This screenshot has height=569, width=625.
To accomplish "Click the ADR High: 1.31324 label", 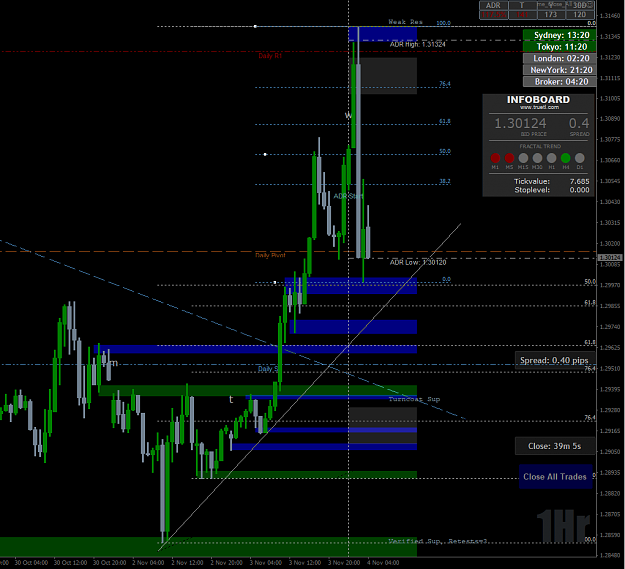I will [x=417, y=44].
